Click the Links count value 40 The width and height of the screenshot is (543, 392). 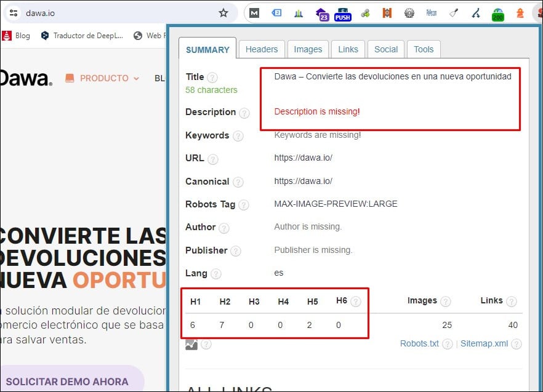click(513, 325)
